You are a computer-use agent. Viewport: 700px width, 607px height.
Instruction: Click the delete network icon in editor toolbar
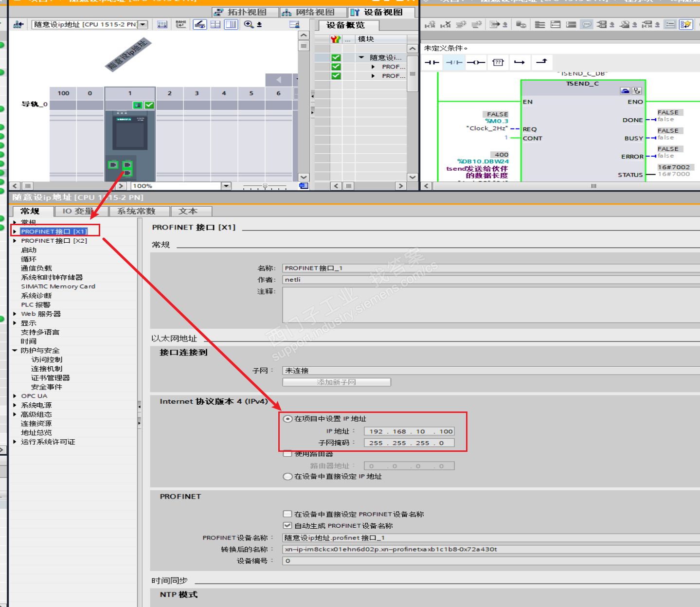(446, 24)
